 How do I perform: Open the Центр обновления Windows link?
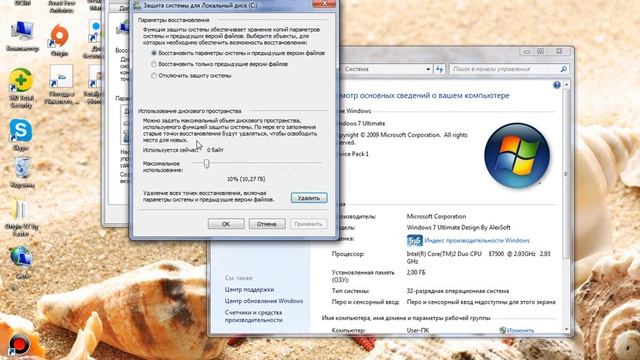(264, 301)
